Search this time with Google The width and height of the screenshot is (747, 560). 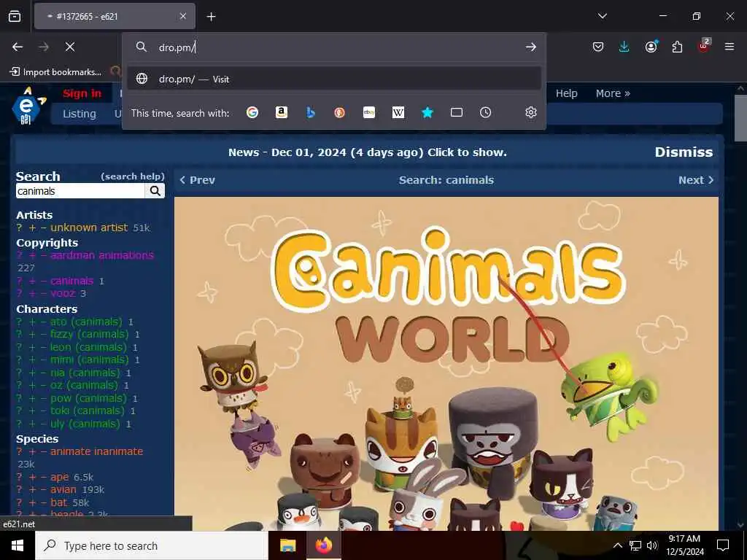coord(252,112)
